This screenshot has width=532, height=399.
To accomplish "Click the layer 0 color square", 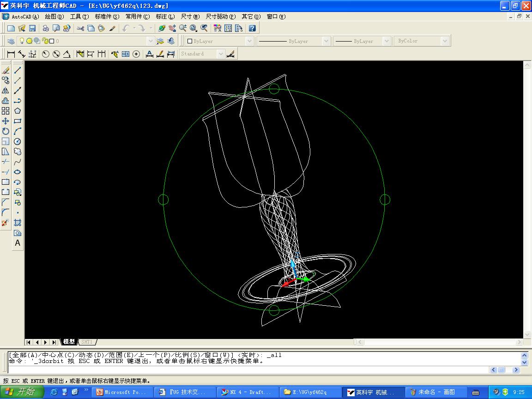I will click(x=52, y=41).
